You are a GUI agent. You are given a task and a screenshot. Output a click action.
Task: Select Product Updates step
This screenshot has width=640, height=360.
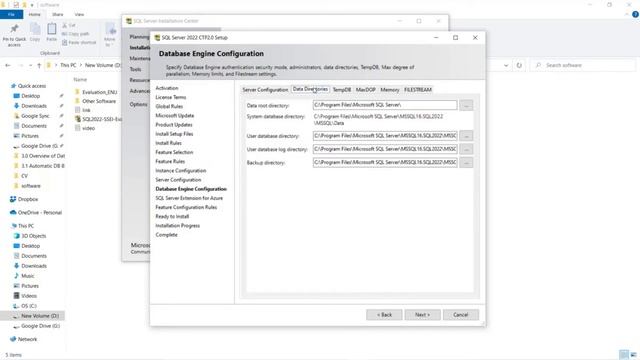coord(174,125)
